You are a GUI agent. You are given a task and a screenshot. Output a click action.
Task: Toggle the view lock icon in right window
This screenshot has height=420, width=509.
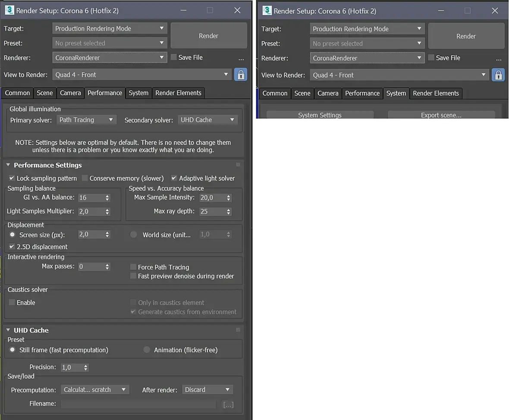tap(498, 75)
